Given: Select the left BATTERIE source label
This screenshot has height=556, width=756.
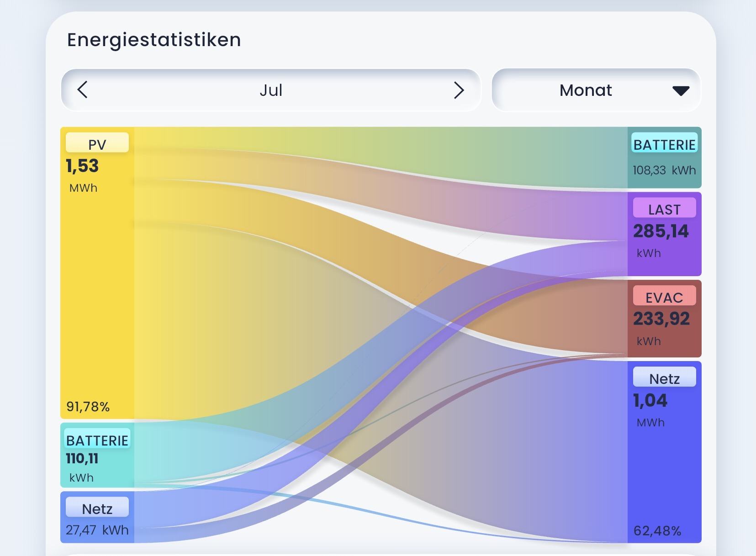Looking at the screenshot, I should tap(97, 439).
